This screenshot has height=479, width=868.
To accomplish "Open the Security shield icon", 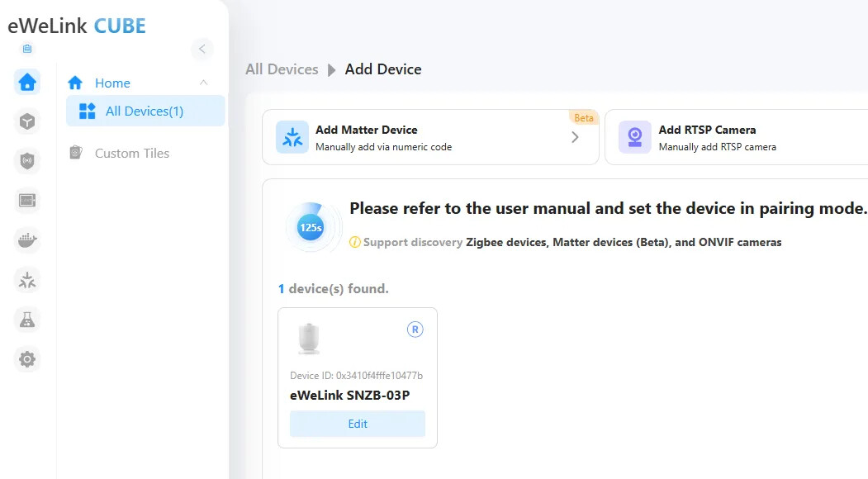I will click(x=27, y=161).
